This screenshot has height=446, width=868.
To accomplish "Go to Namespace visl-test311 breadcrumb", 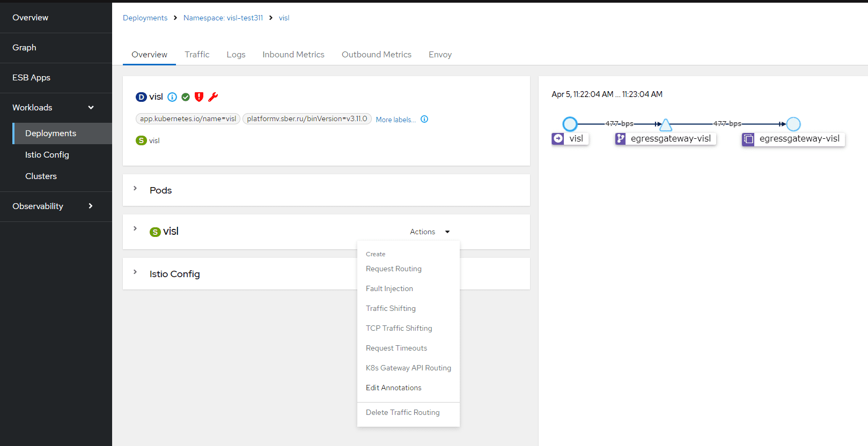I will pyautogui.click(x=223, y=18).
